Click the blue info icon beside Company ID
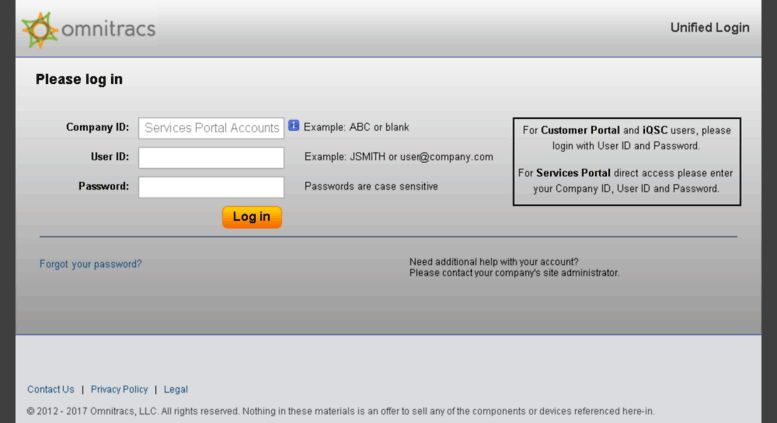Image resolution: width=777 pixels, height=423 pixels. [x=294, y=127]
